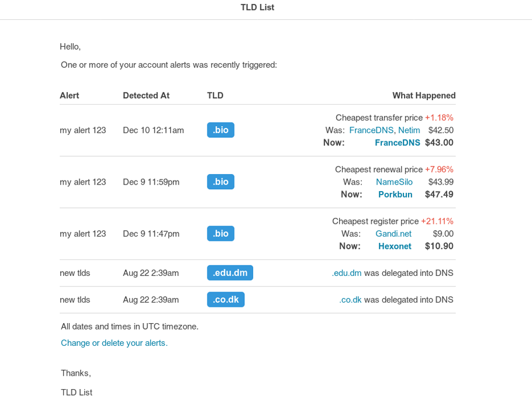Select the +21.11% price change text

coord(437,221)
